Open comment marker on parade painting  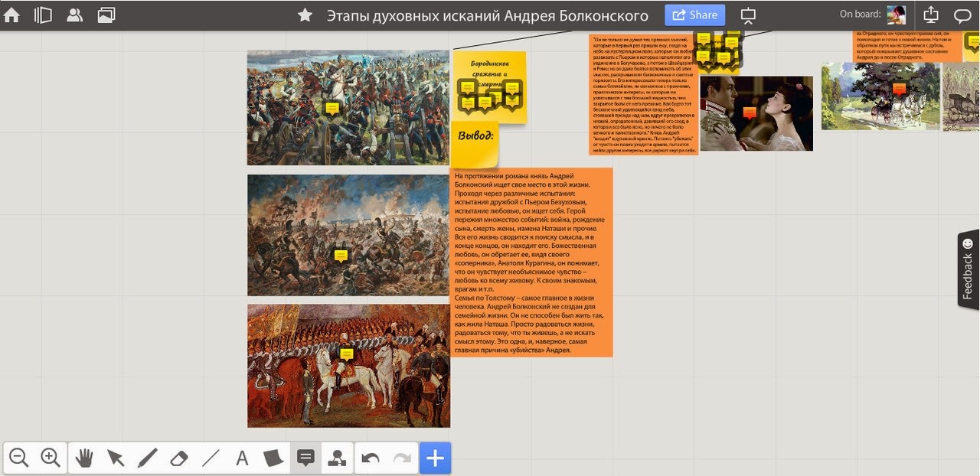[x=347, y=354]
